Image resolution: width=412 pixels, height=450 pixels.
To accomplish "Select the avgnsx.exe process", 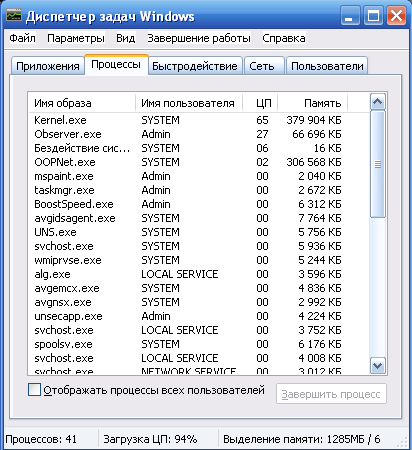I will point(199,302).
